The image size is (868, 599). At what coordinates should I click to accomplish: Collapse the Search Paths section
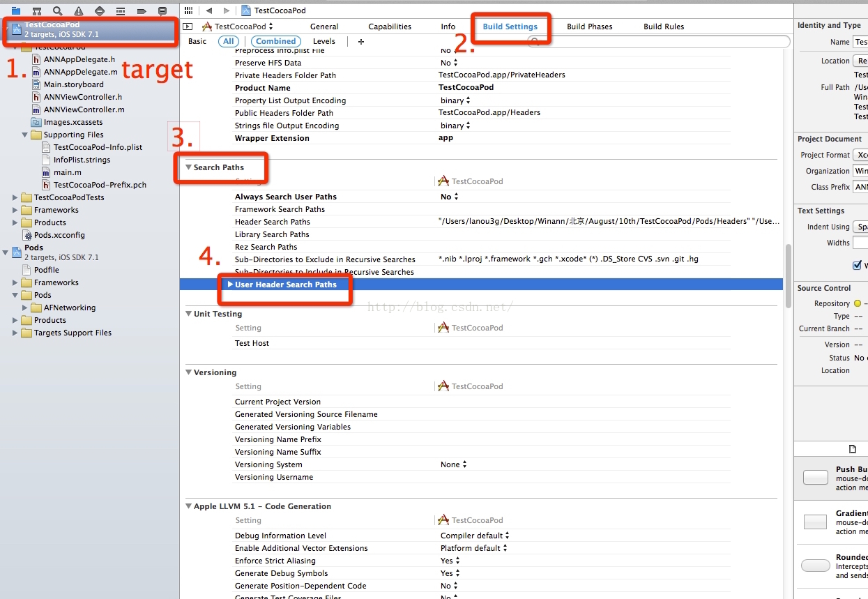pyautogui.click(x=188, y=167)
